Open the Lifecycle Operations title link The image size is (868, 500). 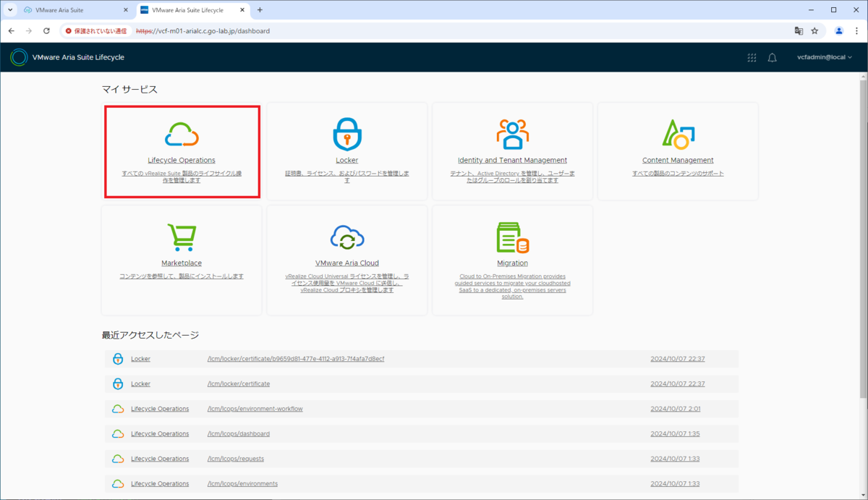pos(182,161)
